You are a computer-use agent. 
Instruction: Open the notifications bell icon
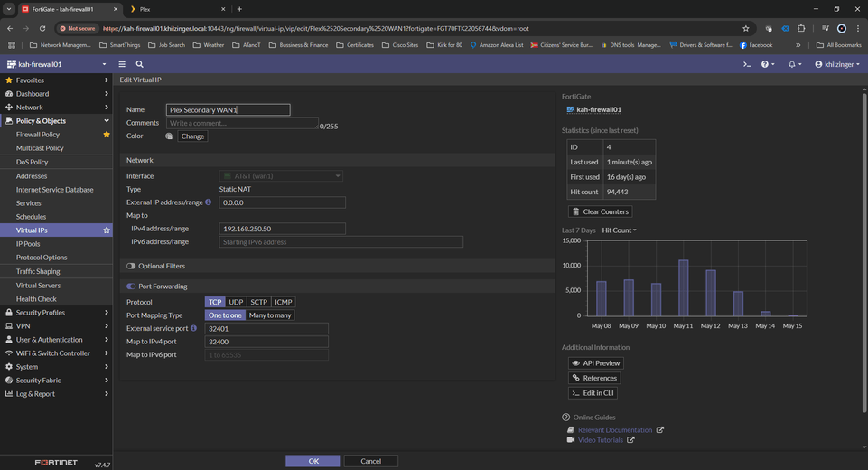(x=792, y=64)
